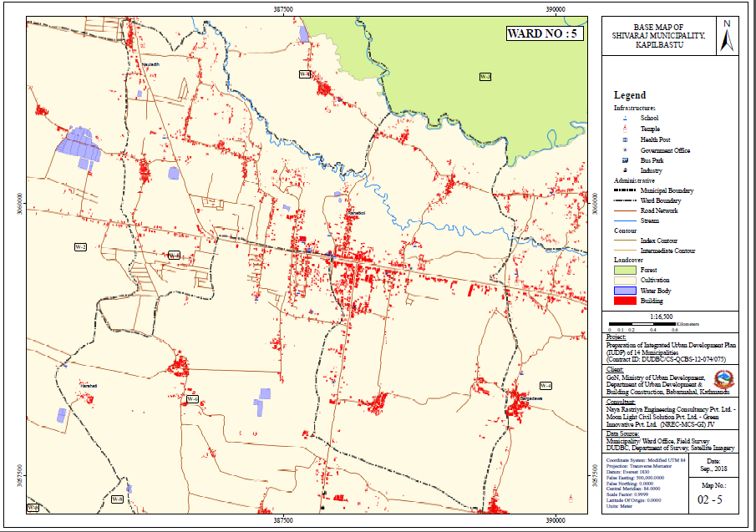Screen dimensions: 756x532
Task: Click the blue Stream line sample
Action: pos(624,220)
